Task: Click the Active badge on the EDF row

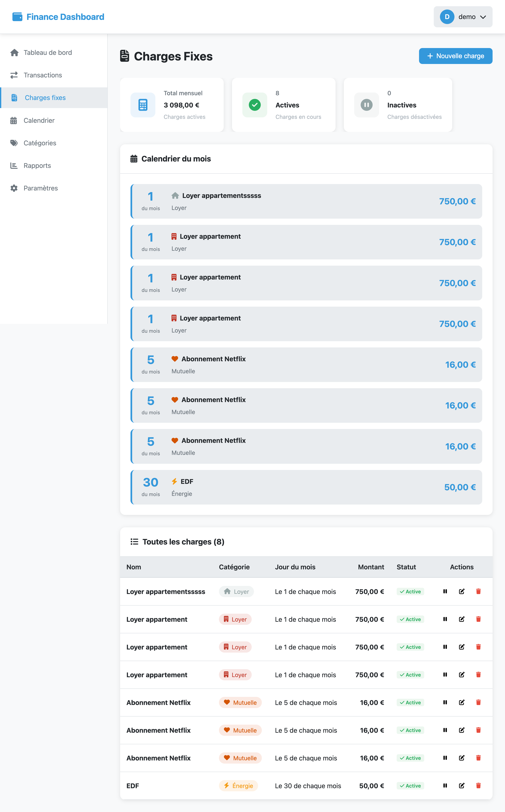Action: point(410,786)
